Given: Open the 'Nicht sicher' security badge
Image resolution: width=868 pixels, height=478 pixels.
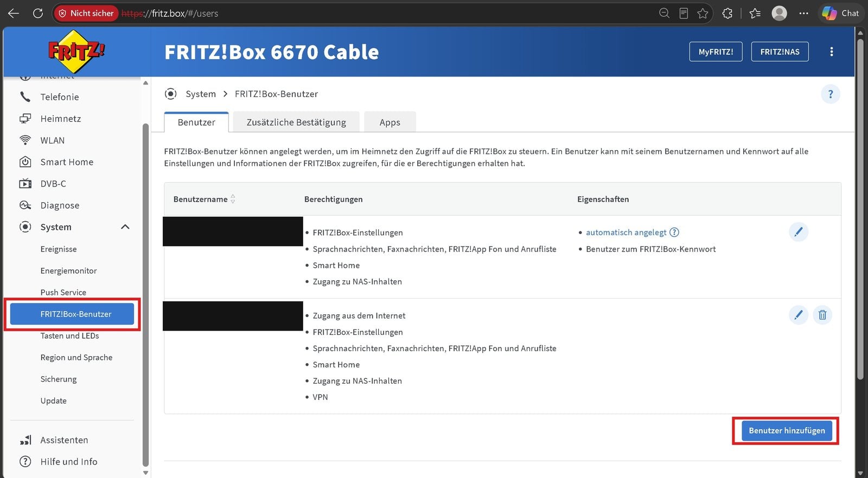Looking at the screenshot, I should click(x=86, y=13).
